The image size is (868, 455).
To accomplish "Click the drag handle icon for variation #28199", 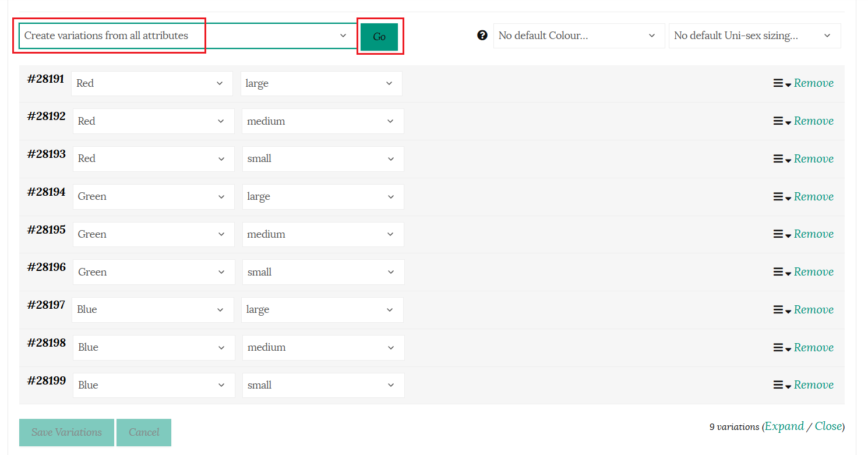I will [778, 385].
